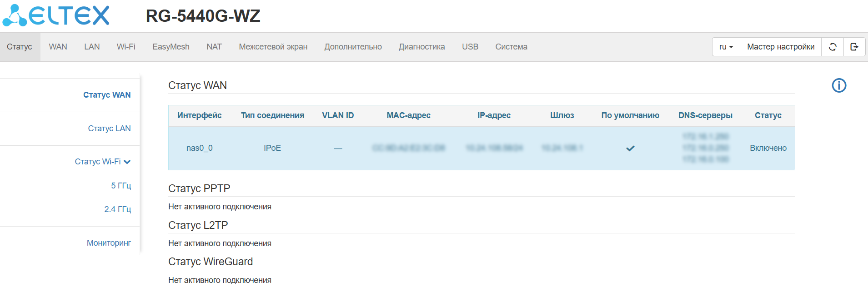
Task: Open the Wi-Fi menu tab
Action: (x=126, y=47)
